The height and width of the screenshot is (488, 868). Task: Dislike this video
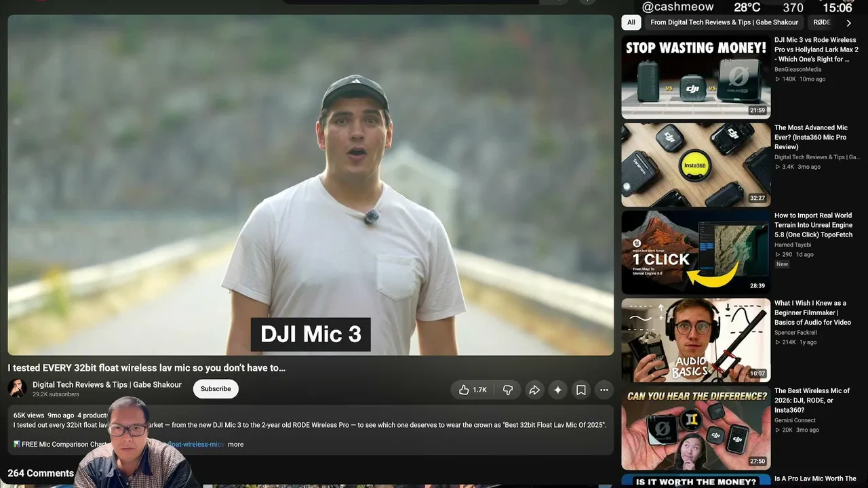click(507, 390)
